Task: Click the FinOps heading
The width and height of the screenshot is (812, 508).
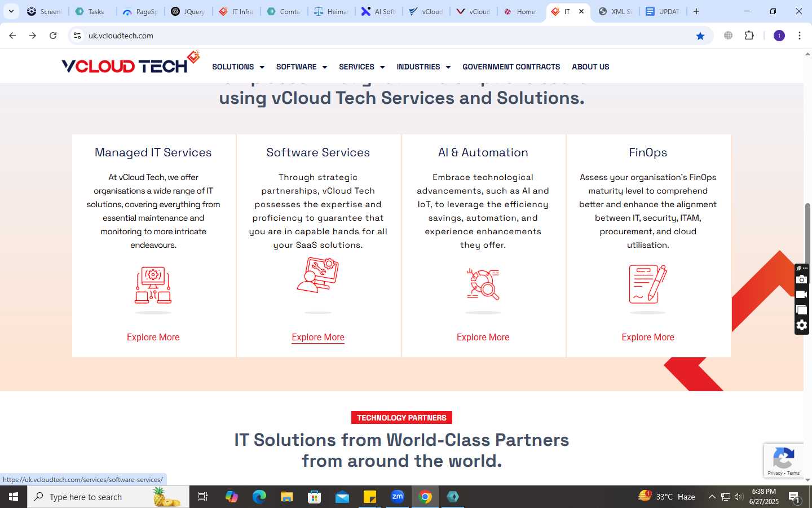Action: pyautogui.click(x=648, y=152)
